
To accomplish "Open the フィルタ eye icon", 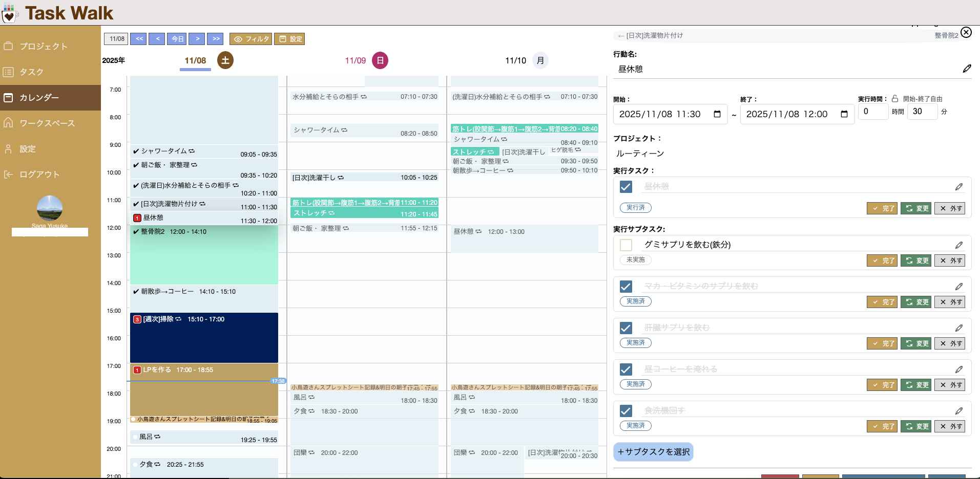I will pos(237,39).
